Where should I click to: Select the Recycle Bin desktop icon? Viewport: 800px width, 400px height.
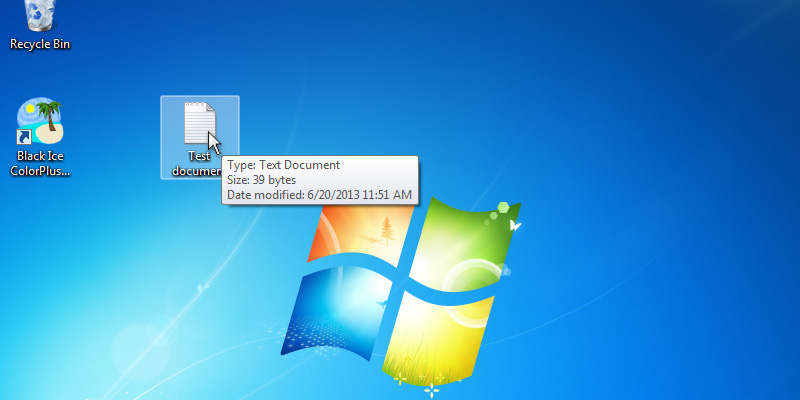click(x=40, y=14)
